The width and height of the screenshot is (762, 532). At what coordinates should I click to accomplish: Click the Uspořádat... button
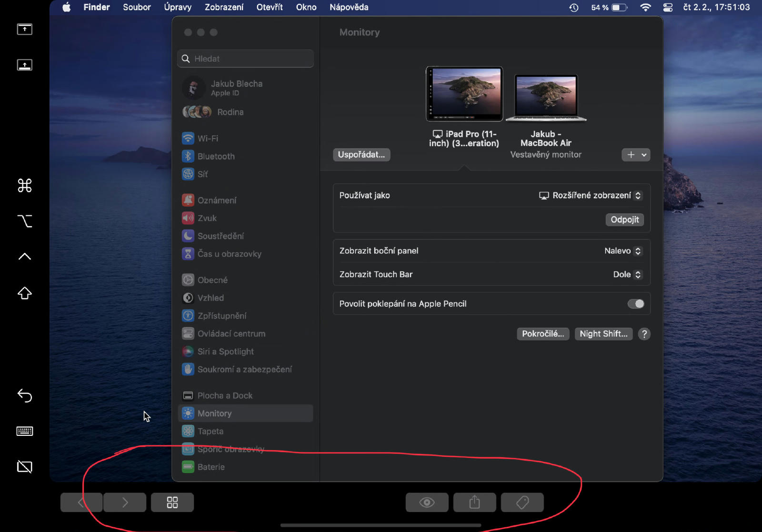tap(361, 155)
